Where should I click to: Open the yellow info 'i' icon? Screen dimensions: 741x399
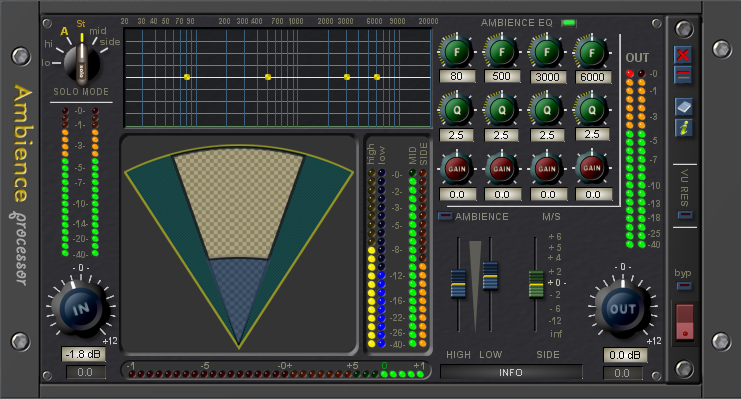683,128
